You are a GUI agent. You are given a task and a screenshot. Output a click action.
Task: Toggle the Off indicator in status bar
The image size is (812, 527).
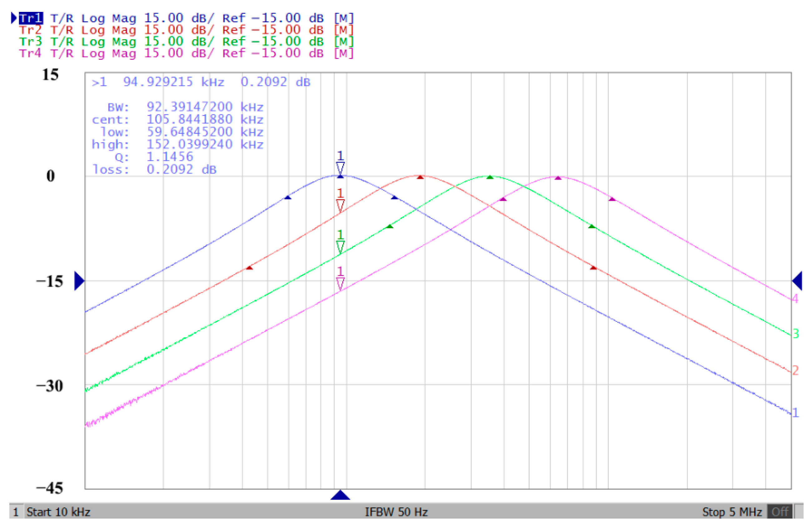[x=779, y=512]
